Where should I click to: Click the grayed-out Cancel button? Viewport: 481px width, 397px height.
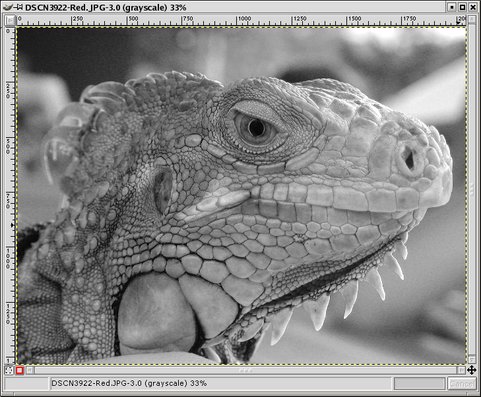point(461,384)
